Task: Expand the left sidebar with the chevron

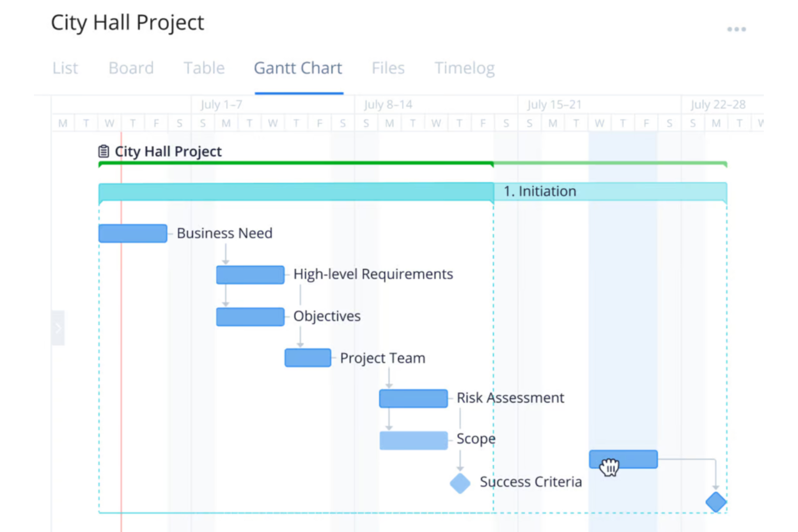Action: coord(58,327)
